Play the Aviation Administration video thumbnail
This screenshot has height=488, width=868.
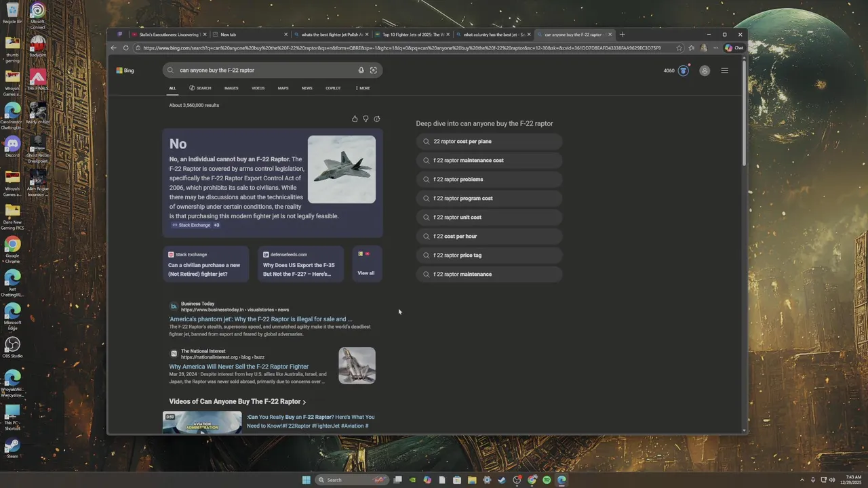[x=202, y=422]
